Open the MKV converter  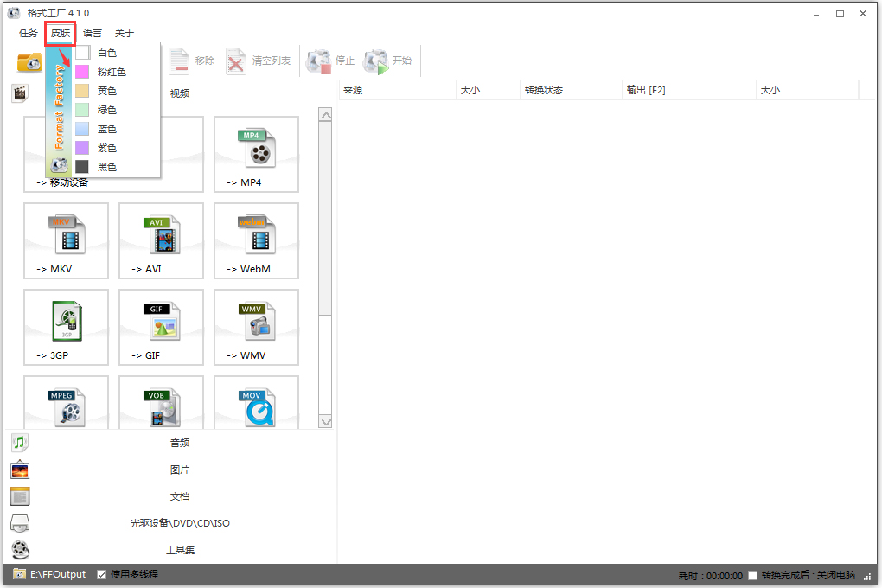click(x=66, y=240)
